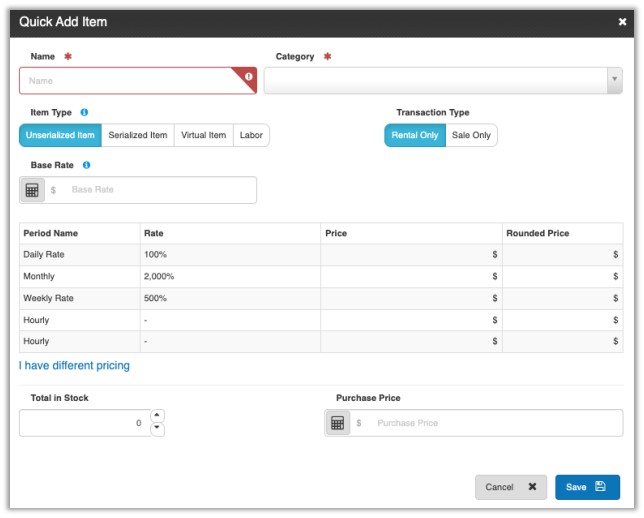Click the Item Type info icon
644x518 pixels.
pos(84,113)
